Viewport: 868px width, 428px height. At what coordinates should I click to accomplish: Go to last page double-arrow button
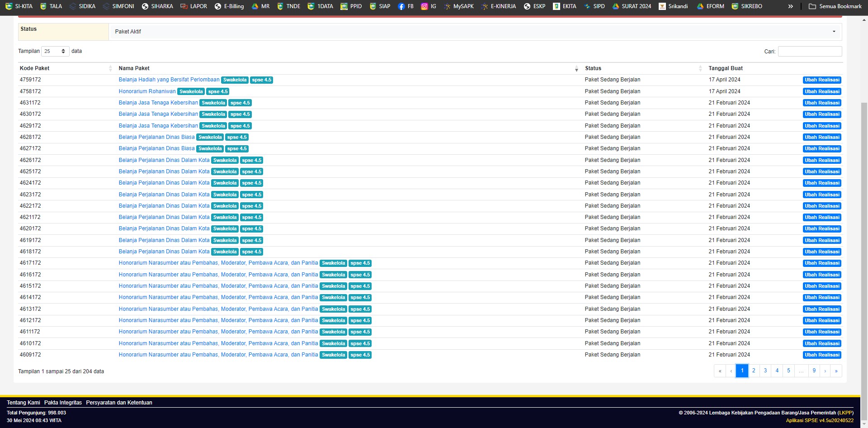tap(836, 371)
